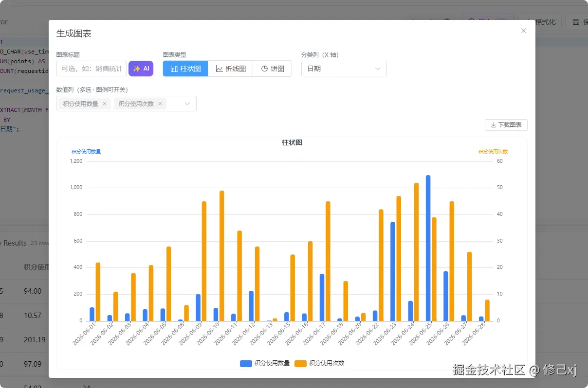
Task: Open the 分类列 日期 dropdown
Action: click(x=344, y=69)
